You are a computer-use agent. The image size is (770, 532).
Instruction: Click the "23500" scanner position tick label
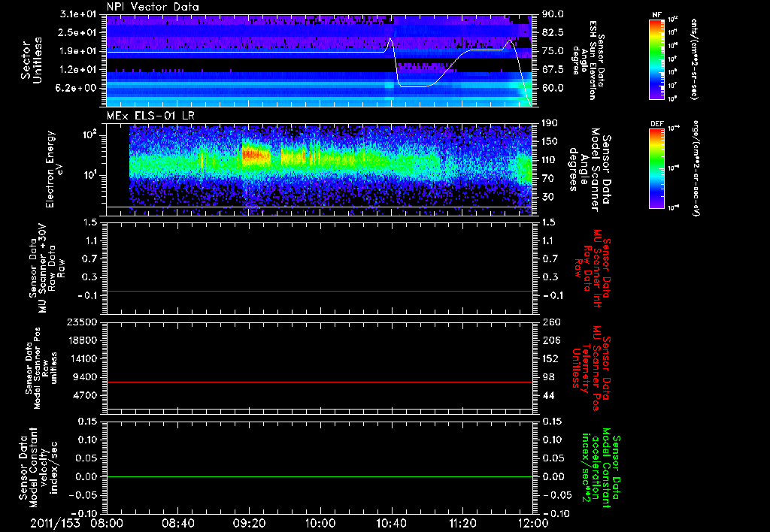[x=82, y=322]
